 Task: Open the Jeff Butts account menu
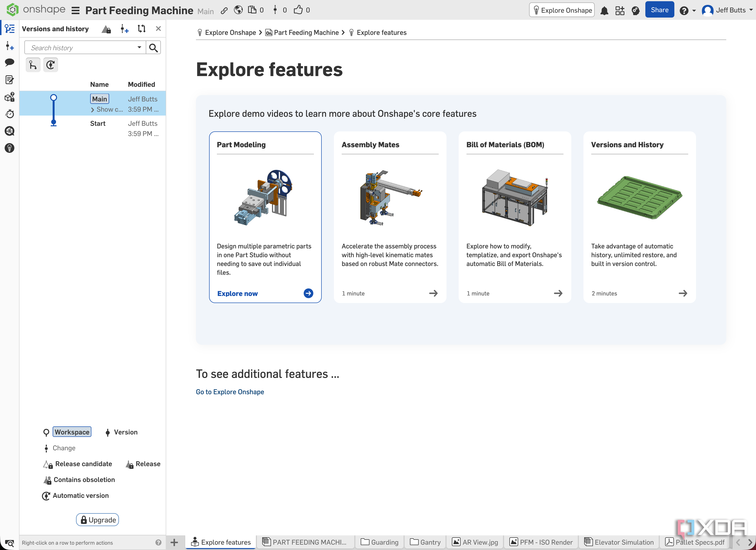click(727, 10)
